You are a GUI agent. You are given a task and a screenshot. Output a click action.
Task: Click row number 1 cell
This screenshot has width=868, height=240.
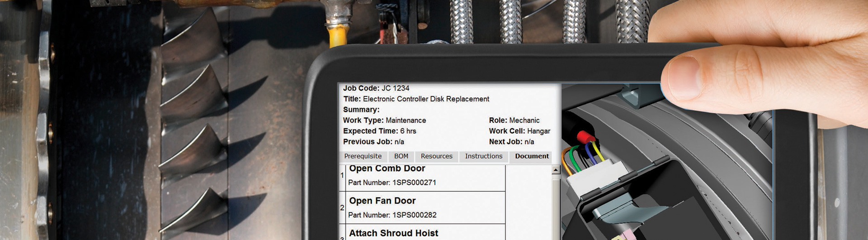coord(342,176)
